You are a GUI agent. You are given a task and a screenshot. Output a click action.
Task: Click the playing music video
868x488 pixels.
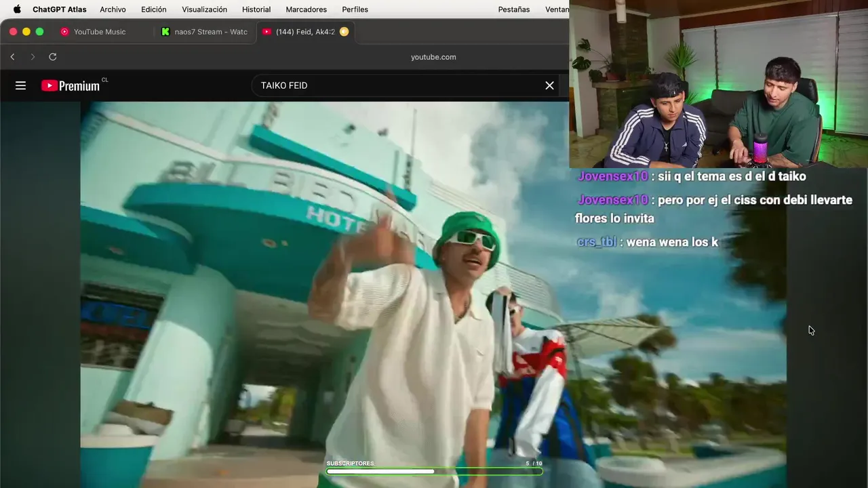coord(433,295)
